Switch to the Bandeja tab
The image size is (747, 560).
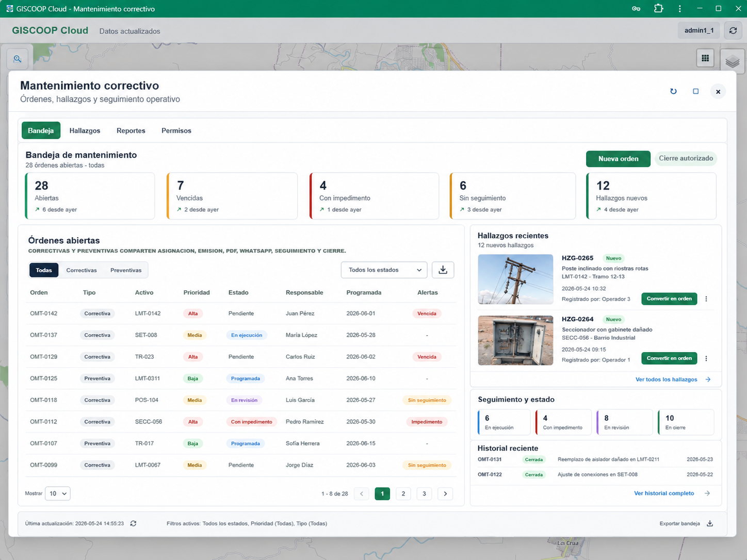[x=41, y=130]
